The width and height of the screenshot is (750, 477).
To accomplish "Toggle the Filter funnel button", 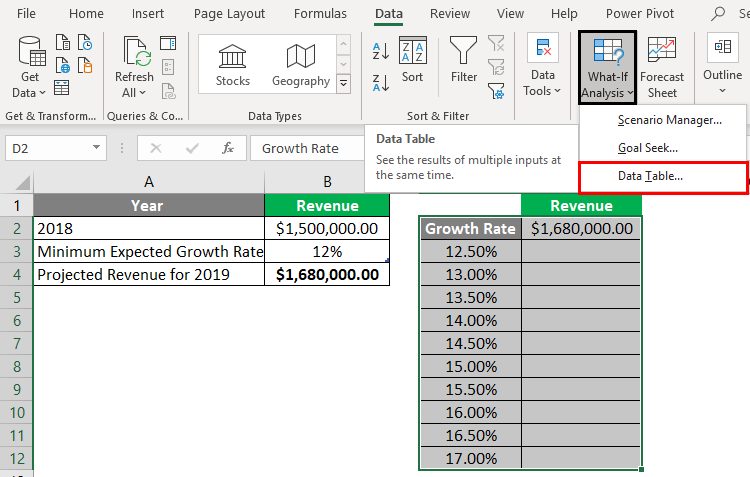I will (x=463, y=61).
